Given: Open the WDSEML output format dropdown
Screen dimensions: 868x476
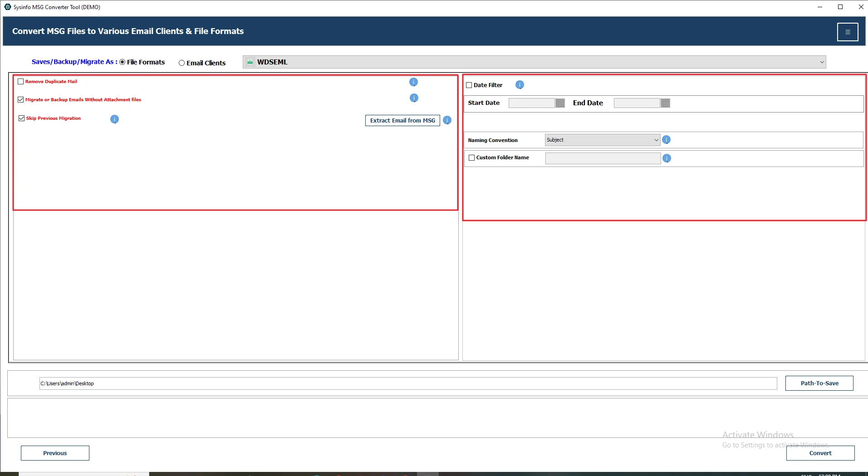Looking at the screenshot, I should (822, 61).
